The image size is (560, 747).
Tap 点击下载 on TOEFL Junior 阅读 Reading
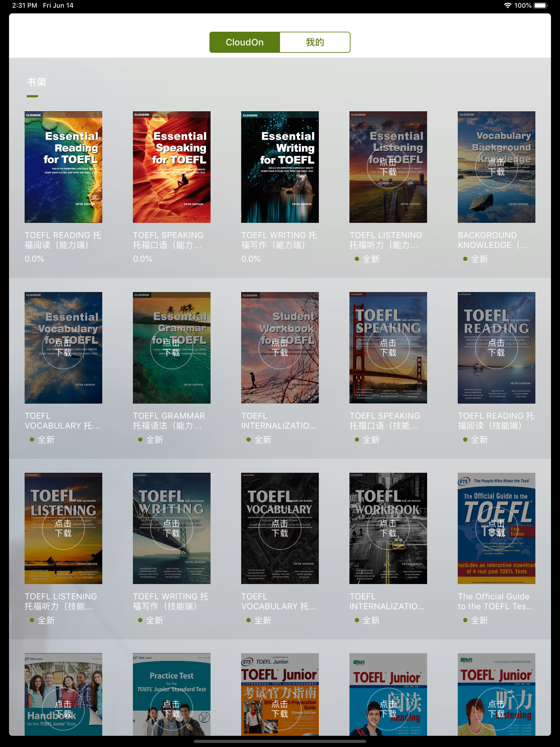pos(388,709)
